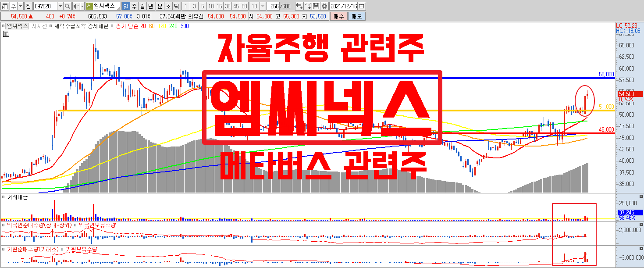Click the foreign net-buy panel corner icon
The width and height of the screenshot is (644, 268).
[x=641, y=224]
